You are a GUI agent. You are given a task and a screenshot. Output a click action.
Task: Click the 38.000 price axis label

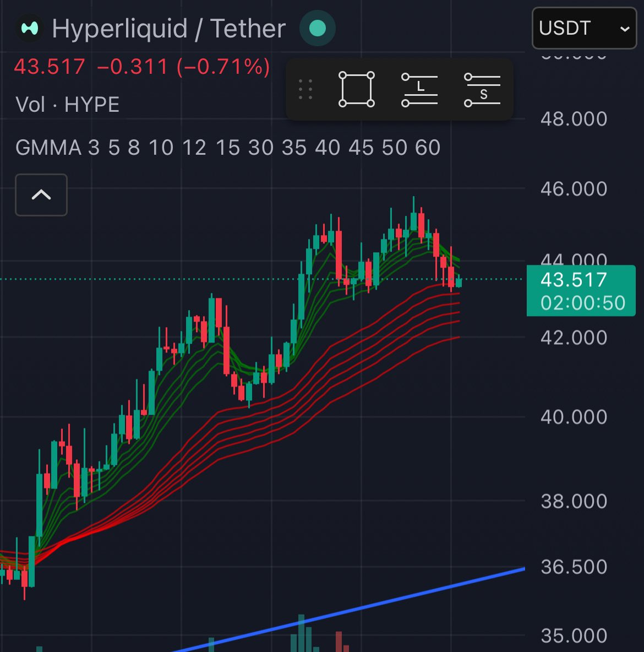[x=574, y=502]
